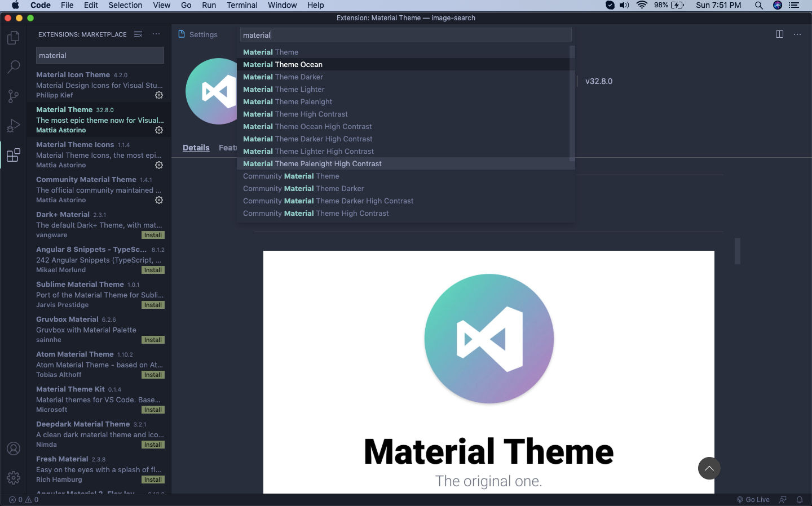
Task: Switch to the Settings editor tab
Action: coord(198,34)
